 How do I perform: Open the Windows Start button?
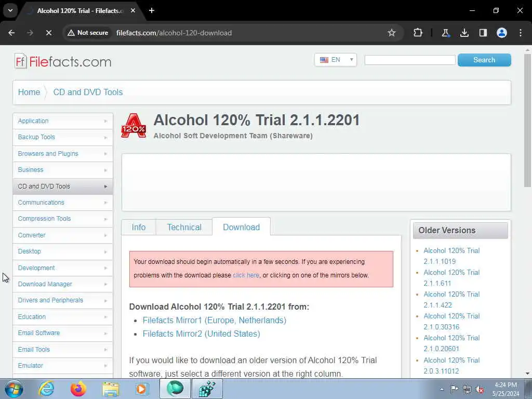(14, 389)
